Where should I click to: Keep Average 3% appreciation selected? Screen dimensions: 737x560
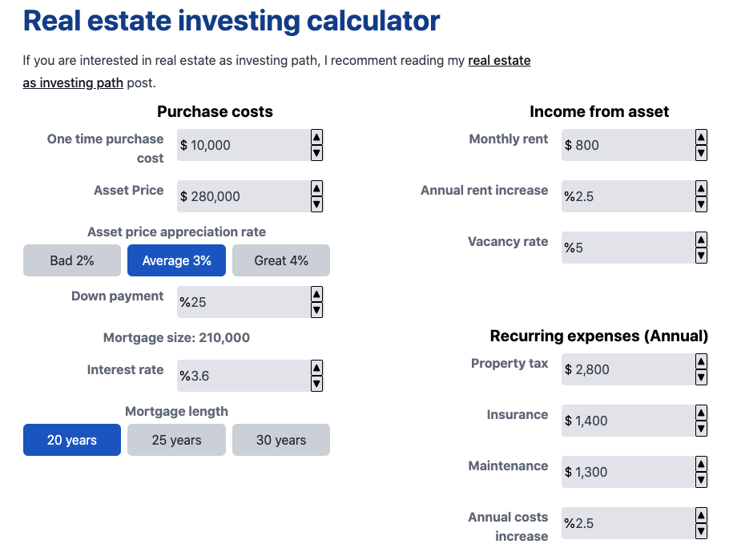tap(176, 260)
